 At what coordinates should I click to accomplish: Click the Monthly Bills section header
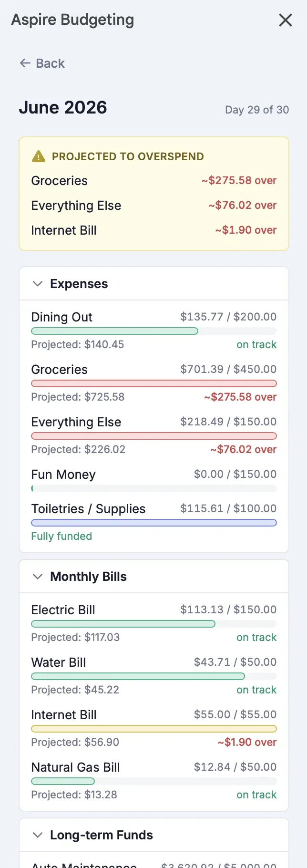tap(154, 576)
